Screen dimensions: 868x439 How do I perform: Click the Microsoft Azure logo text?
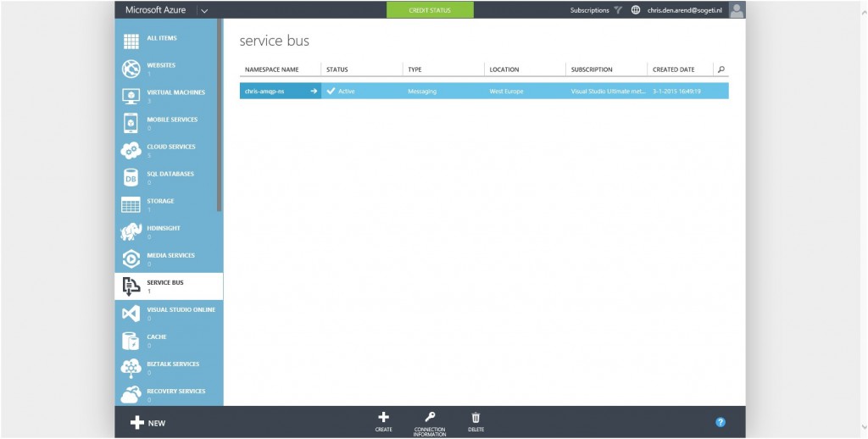click(156, 10)
